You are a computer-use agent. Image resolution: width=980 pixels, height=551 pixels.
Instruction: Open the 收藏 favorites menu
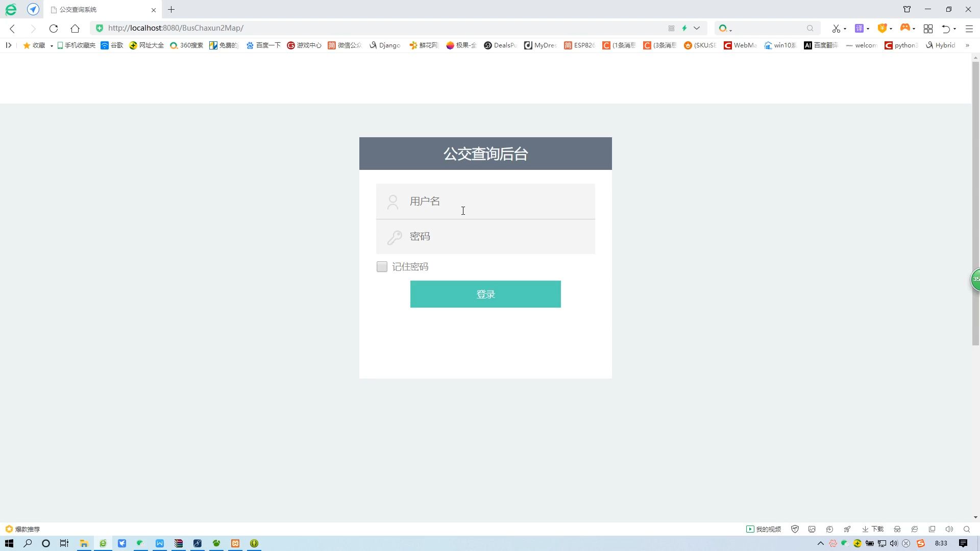(34, 45)
